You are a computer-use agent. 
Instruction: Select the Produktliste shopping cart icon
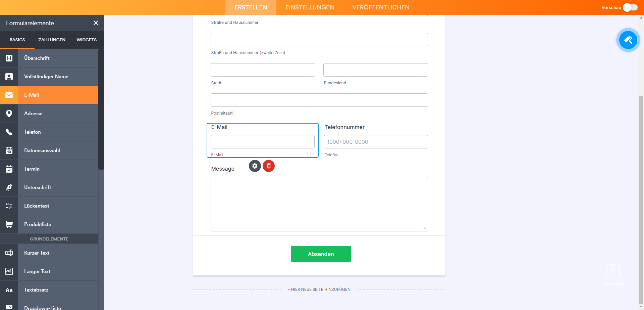pos(9,224)
